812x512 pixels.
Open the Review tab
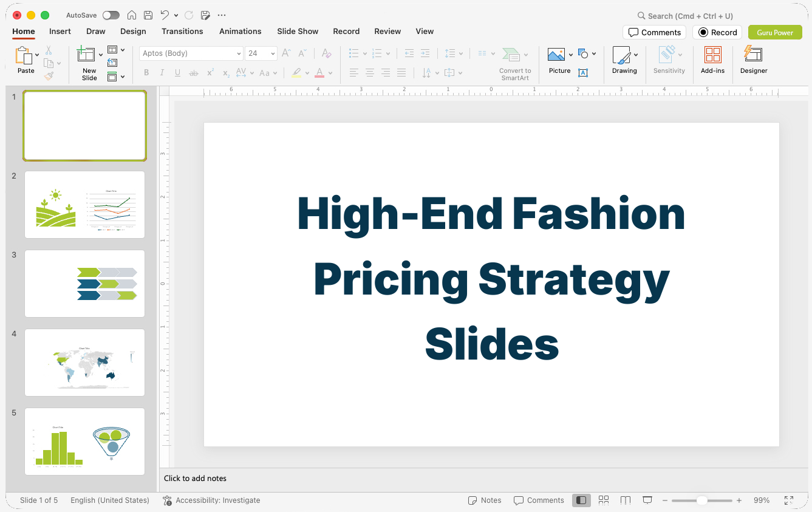click(x=387, y=31)
